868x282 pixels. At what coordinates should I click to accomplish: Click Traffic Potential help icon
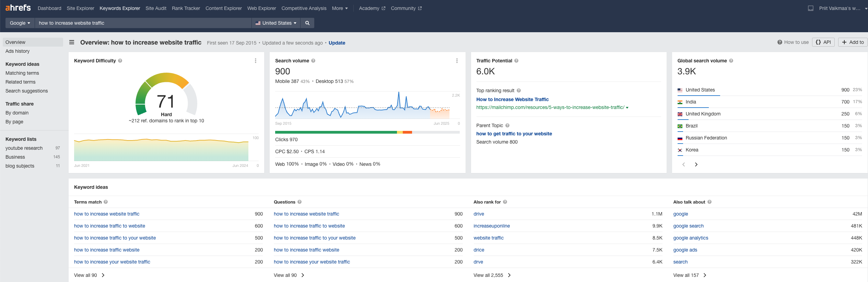(x=516, y=61)
